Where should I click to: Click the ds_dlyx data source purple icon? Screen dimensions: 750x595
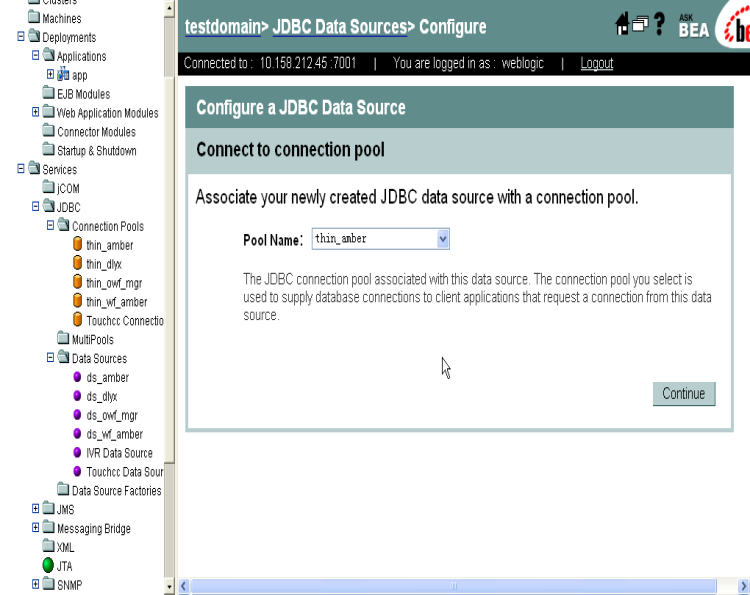coord(77,396)
